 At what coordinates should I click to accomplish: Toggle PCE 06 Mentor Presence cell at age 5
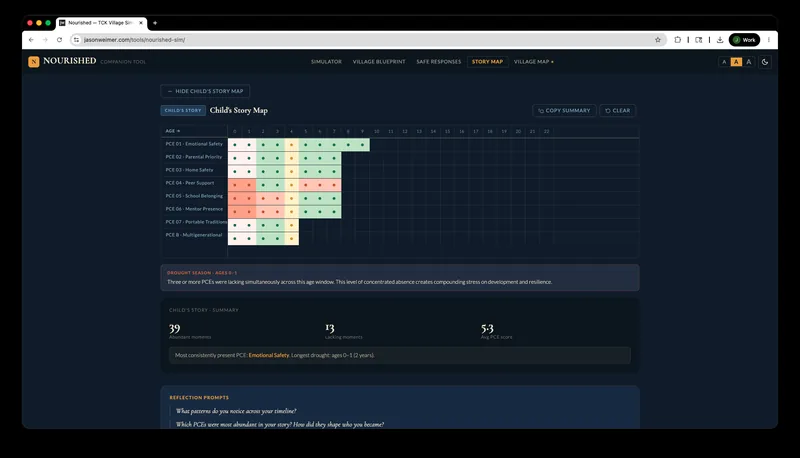pos(306,211)
